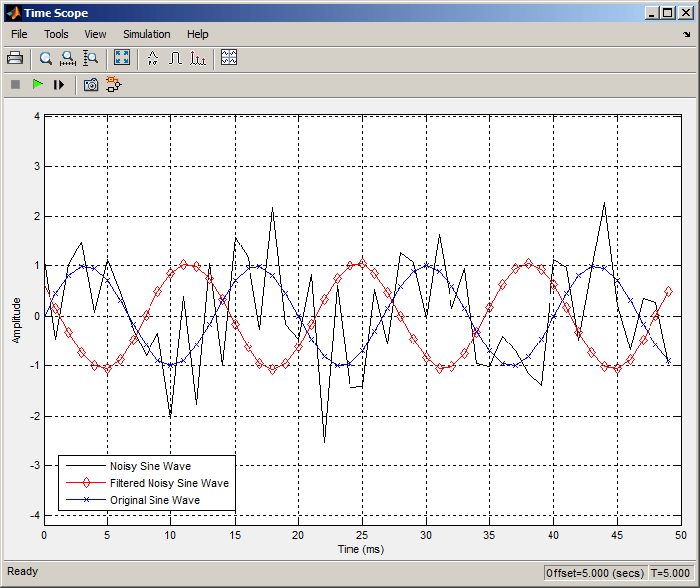The height and width of the screenshot is (588, 700).
Task: Open the Tools menu
Action: tap(56, 34)
